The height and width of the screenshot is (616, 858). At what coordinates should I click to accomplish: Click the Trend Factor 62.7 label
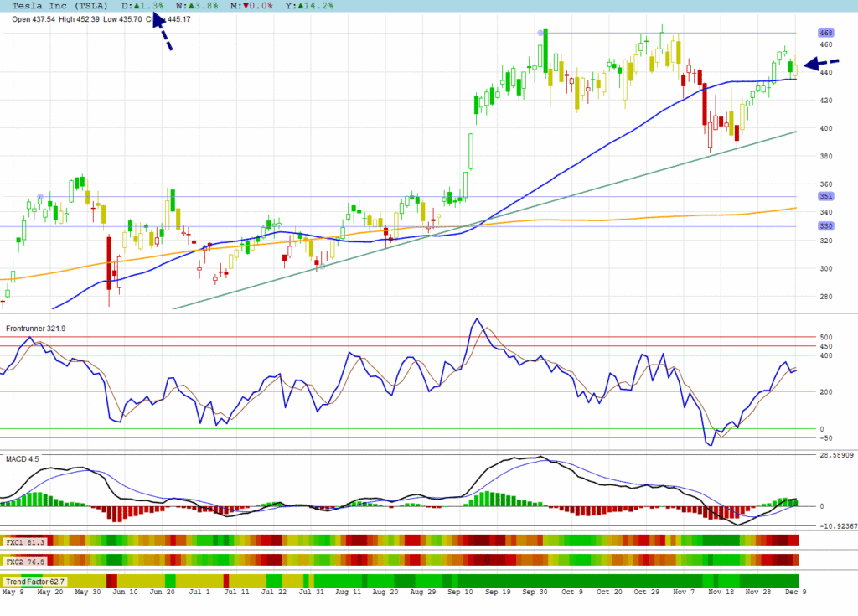pos(35,581)
